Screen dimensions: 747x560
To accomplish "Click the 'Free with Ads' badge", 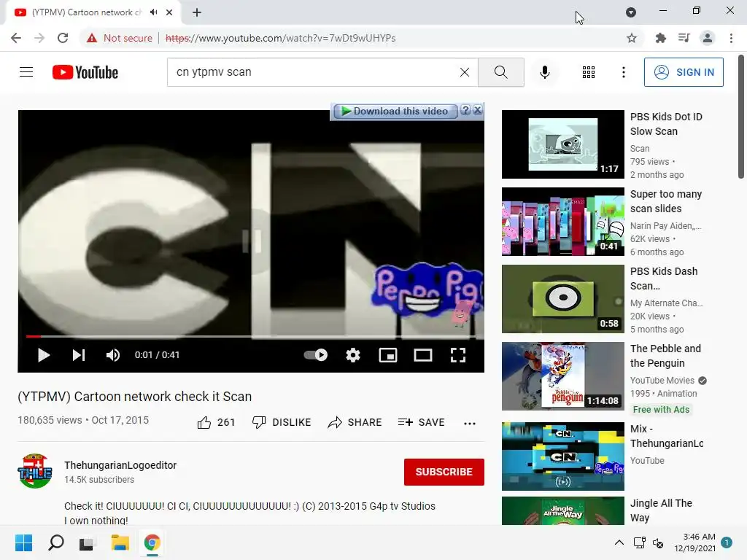I will point(661,410).
